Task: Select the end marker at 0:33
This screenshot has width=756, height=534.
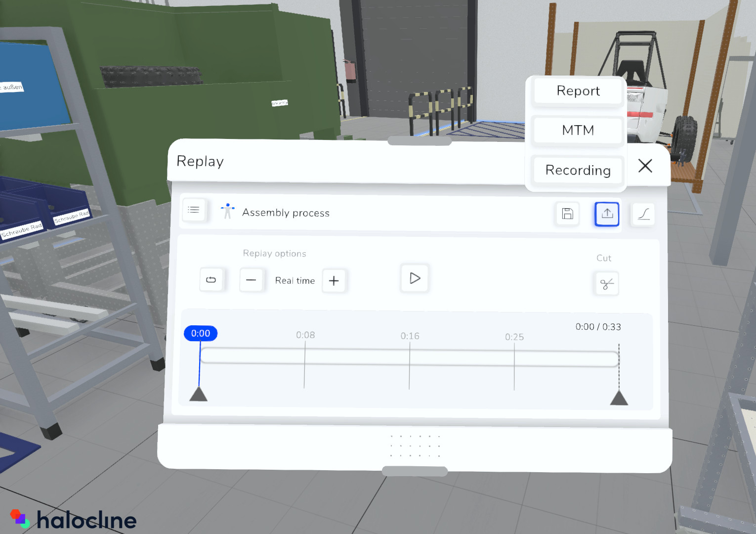Action: click(619, 396)
